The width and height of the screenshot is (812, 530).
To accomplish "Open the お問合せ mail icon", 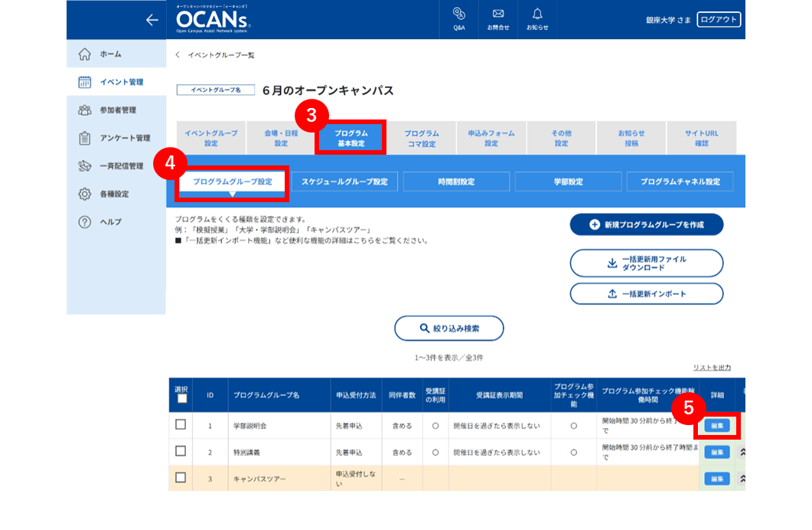I will pos(497,20).
